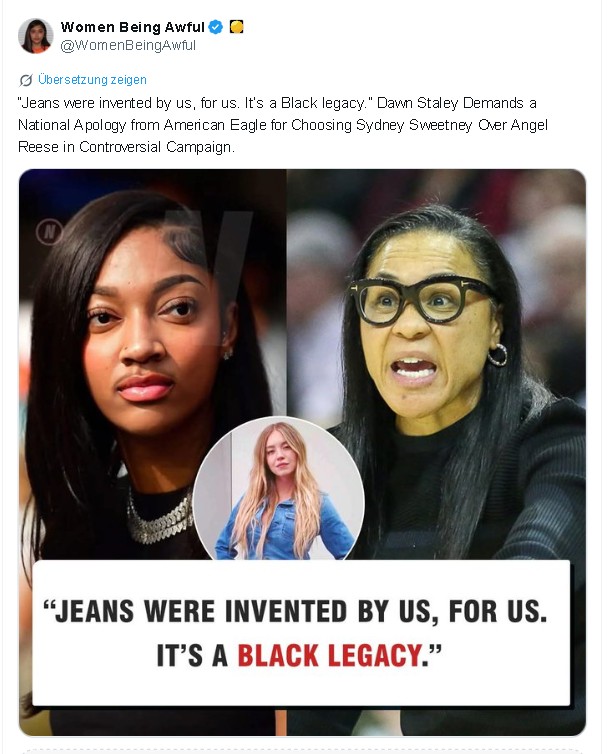The width and height of the screenshot is (608, 754).
Task: Click the translate icon before Übersetzung zeigen
Action: tap(26, 80)
